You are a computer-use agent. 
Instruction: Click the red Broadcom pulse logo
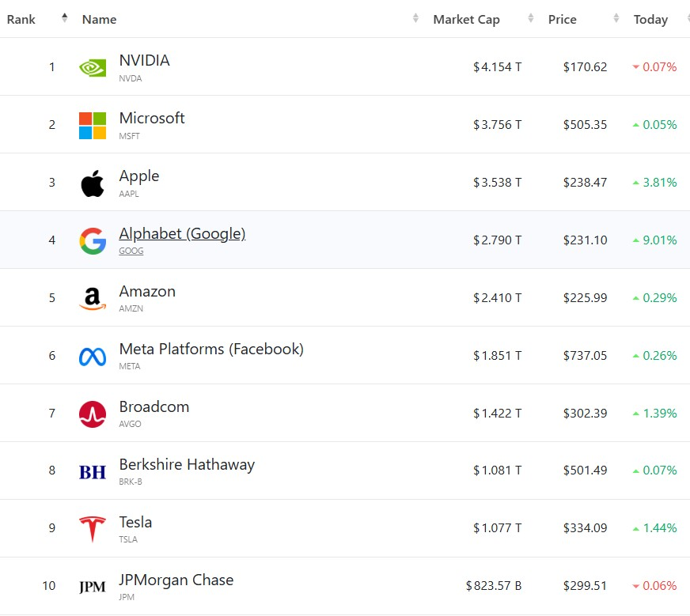pyautogui.click(x=93, y=414)
